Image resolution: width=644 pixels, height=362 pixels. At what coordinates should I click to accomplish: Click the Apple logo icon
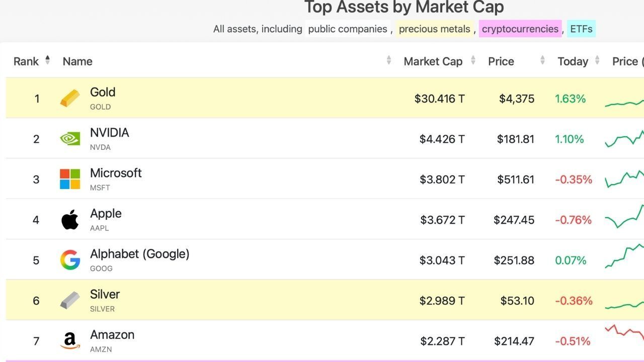(x=70, y=220)
